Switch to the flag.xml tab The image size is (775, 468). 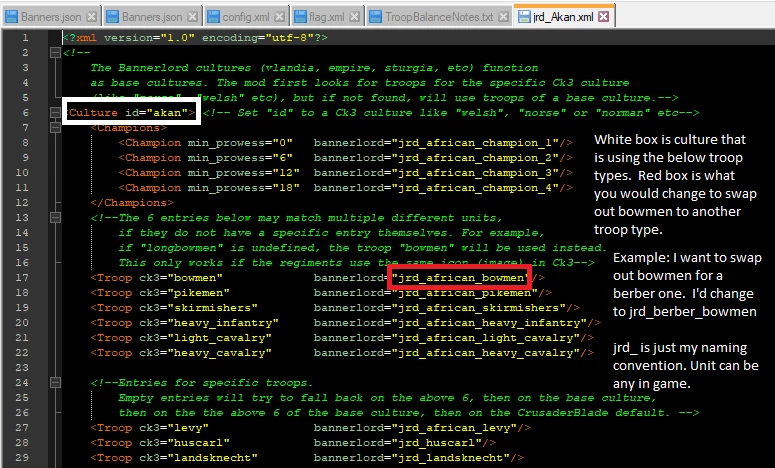click(x=327, y=17)
